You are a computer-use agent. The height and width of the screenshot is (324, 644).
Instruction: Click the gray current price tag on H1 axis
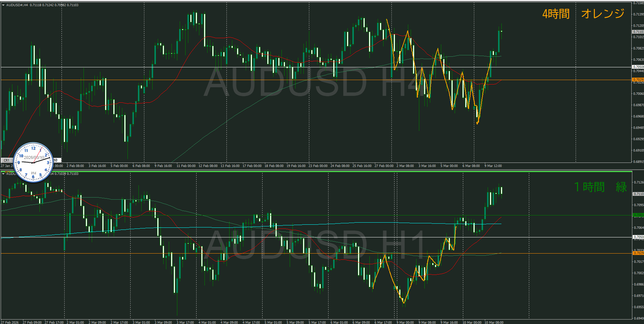(638, 194)
